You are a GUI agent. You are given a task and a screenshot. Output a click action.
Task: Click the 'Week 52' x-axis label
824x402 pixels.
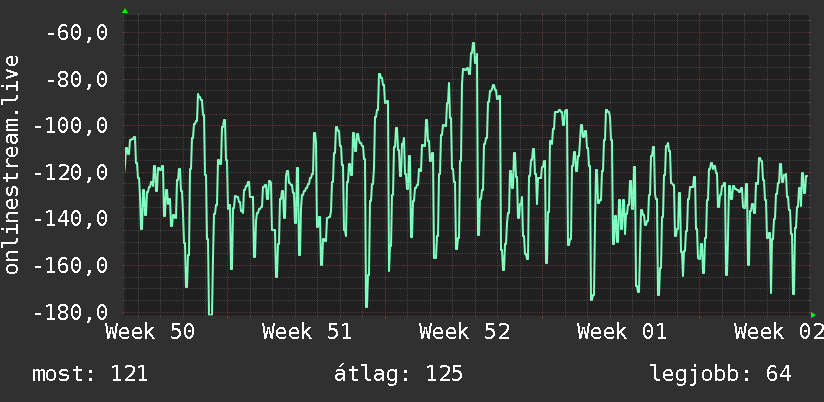tap(465, 332)
